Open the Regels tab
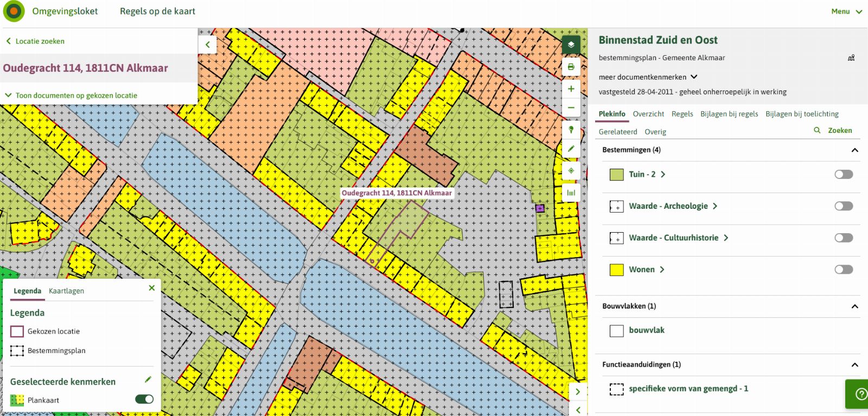 682,114
